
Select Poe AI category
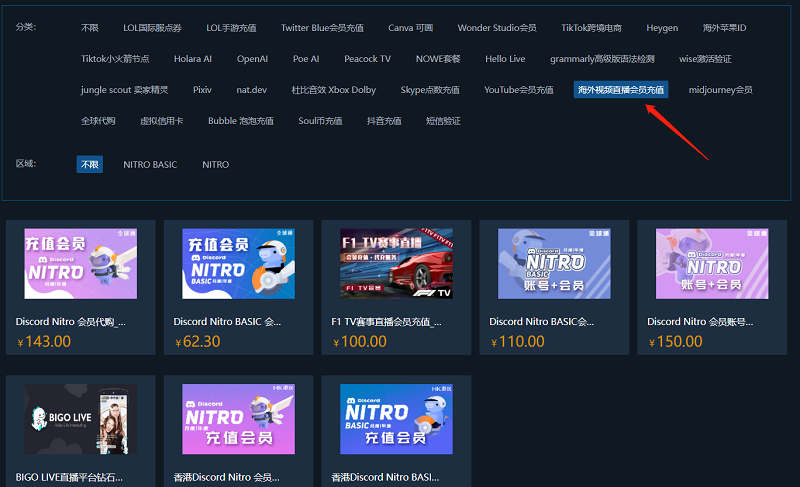pos(306,59)
